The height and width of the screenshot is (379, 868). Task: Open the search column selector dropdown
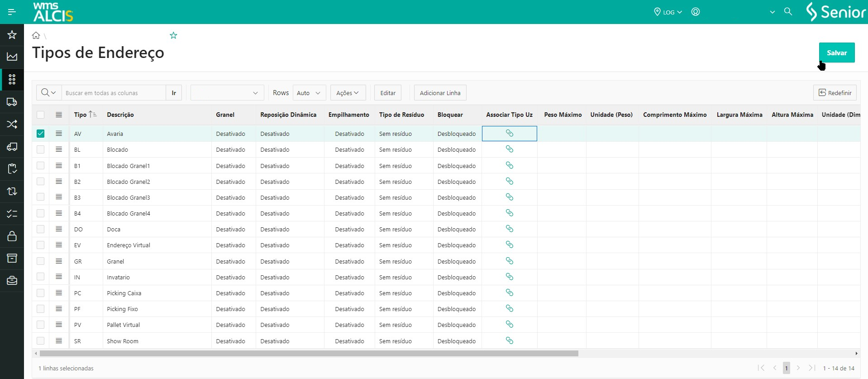[48, 93]
